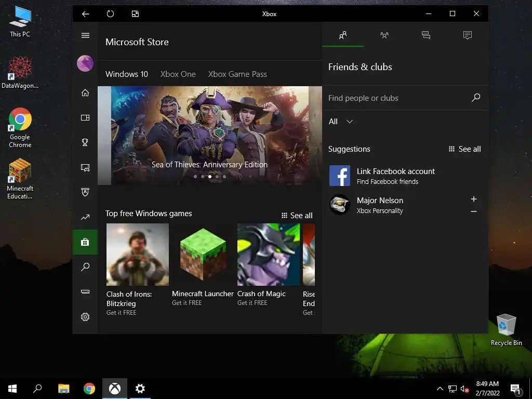Dismiss Major Nelson with the minus icon
The image size is (532, 399).
[474, 211]
